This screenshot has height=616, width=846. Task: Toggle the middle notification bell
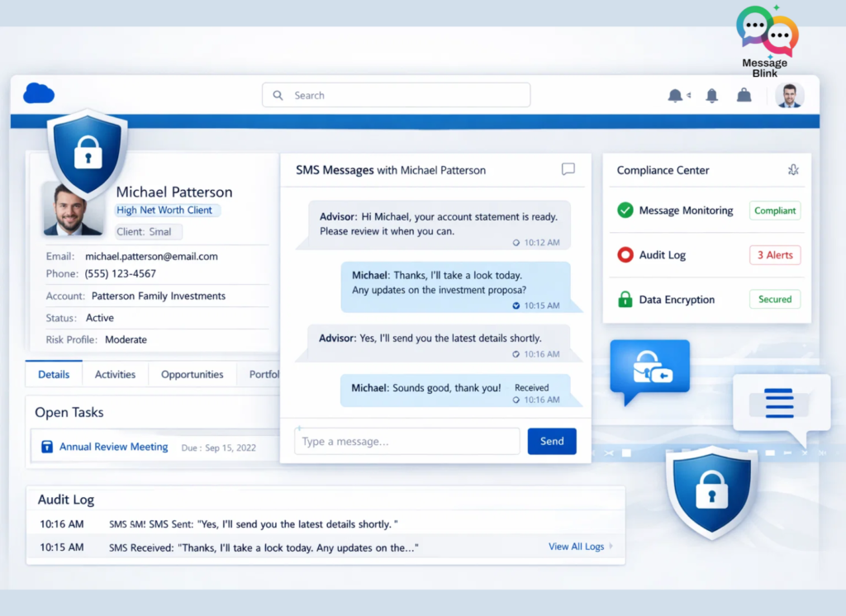coord(711,95)
